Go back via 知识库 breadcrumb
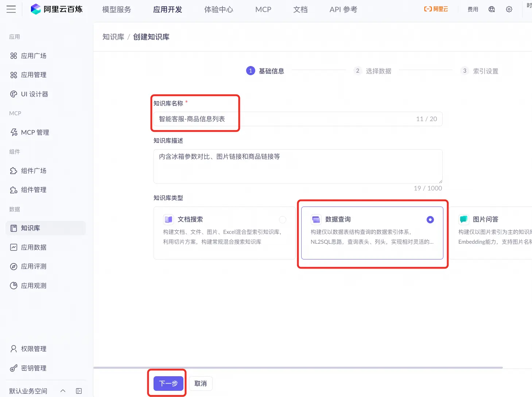The image size is (532, 397). [x=113, y=37]
